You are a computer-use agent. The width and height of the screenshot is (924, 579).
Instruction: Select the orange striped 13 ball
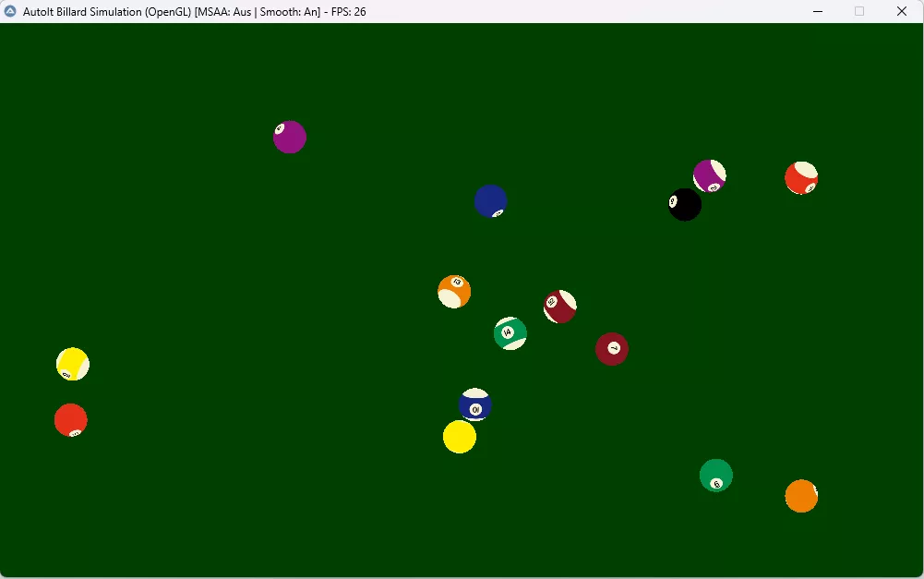pyautogui.click(x=454, y=292)
